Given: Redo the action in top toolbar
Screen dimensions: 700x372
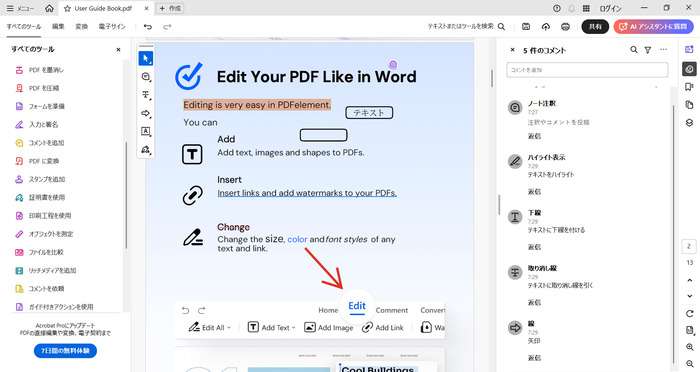Looking at the screenshot, I should (x=167, y=27).
